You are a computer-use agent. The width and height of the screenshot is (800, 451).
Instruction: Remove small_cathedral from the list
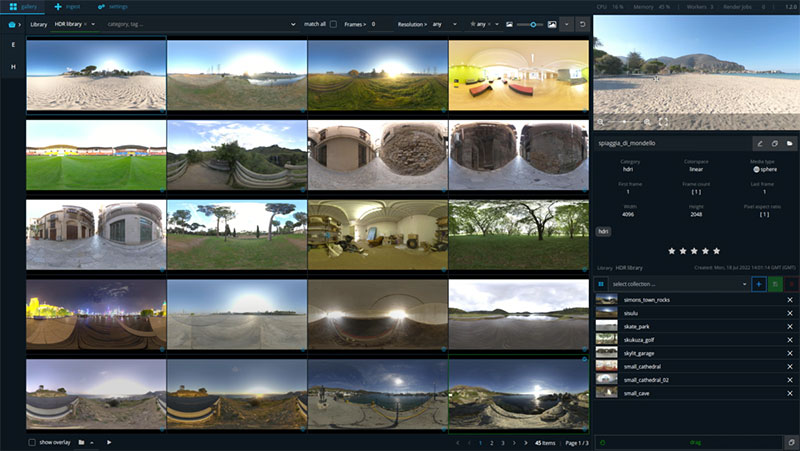click(x=790, y=366)
